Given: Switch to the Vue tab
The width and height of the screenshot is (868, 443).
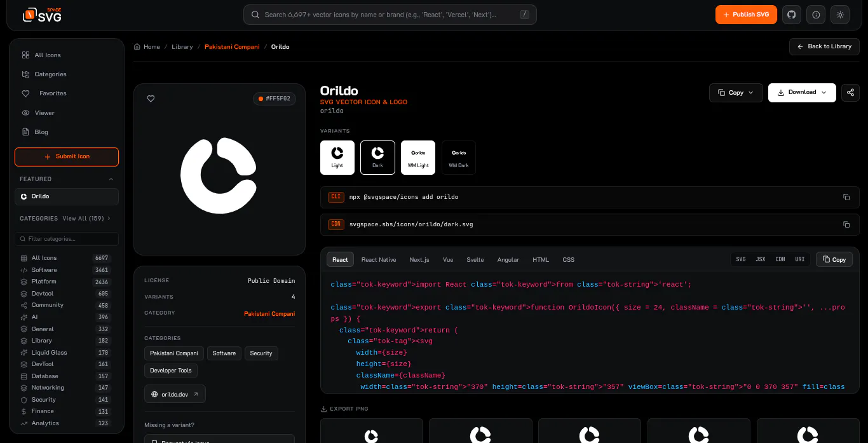Looking at the screenshot, I should click(x=448, y=260).
